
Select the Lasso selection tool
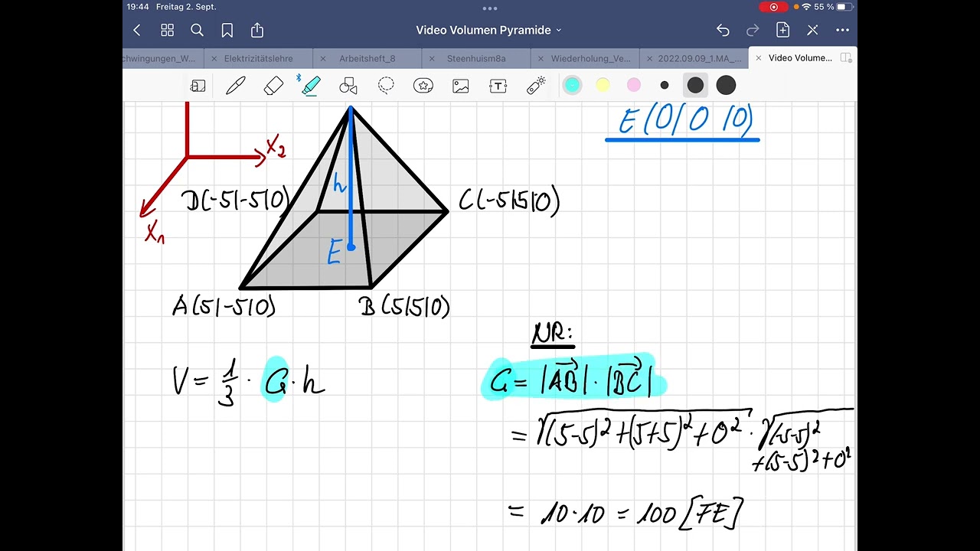pos(386,86)
